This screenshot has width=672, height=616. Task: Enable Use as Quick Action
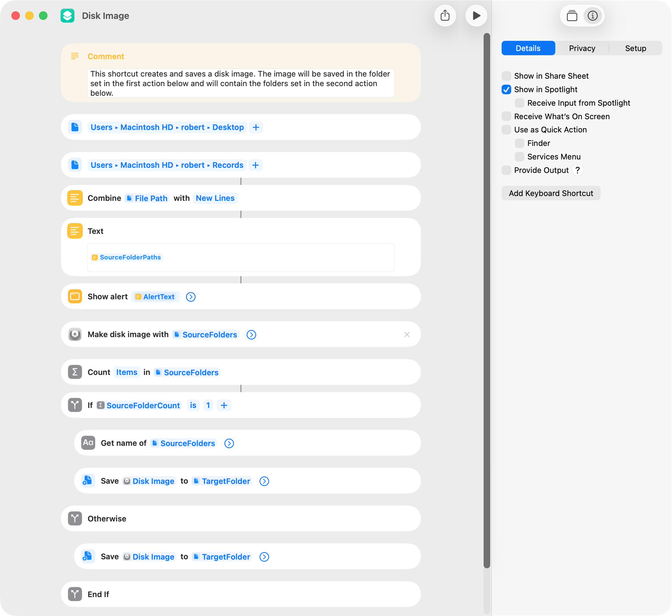pos(506,130)
